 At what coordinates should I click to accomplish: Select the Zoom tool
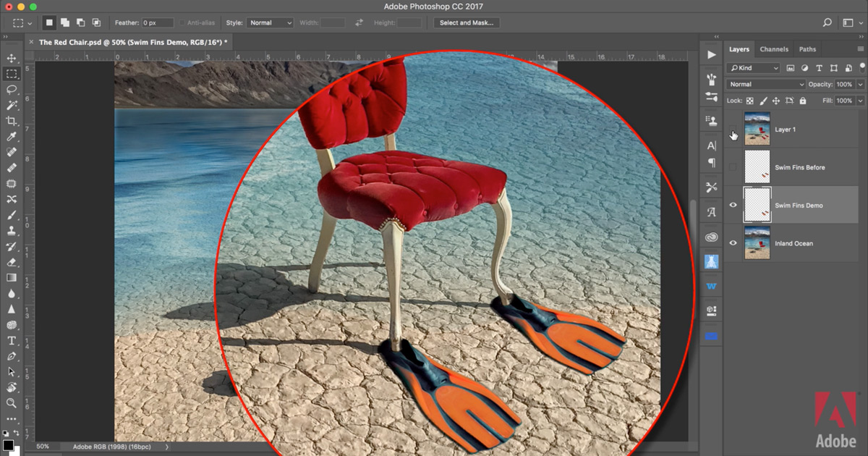coord(12,403)
